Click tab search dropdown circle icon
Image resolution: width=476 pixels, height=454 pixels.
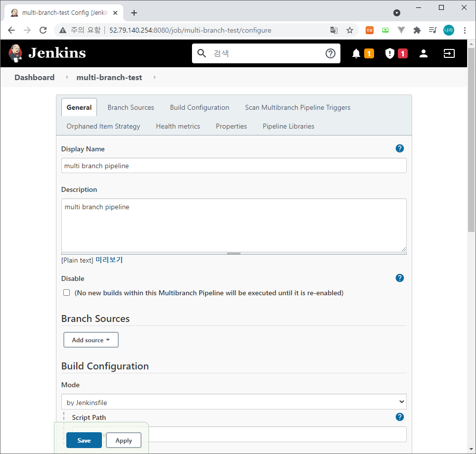[397, 13]
